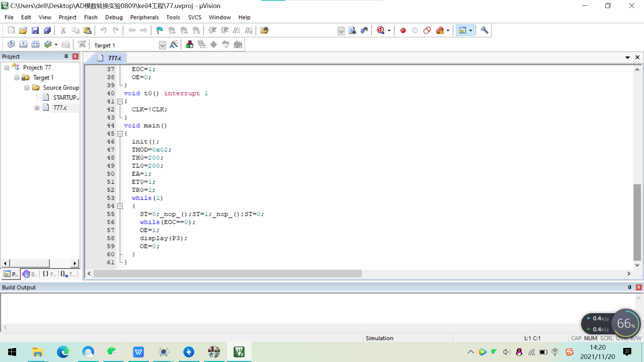Open a file with the Open folder icon

click(x=23, y=31)
